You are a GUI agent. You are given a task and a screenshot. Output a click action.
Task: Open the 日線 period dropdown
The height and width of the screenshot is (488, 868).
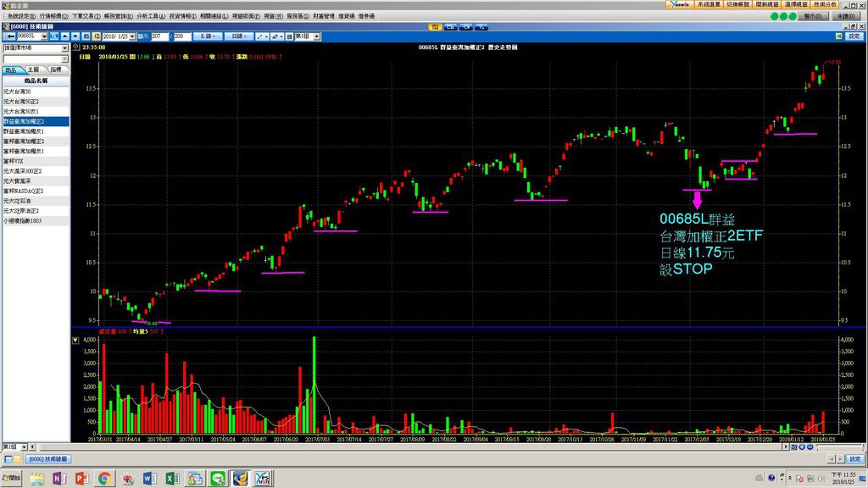pyautogui.click(x=239, y=36)
